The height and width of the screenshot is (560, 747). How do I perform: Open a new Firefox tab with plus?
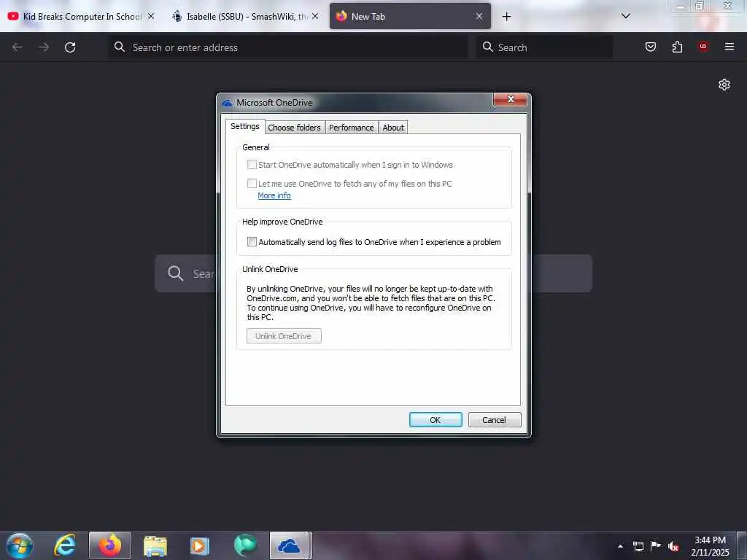[506, 17]
